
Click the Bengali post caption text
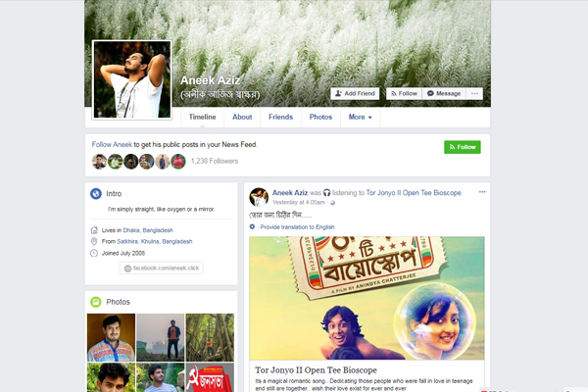tap(280, 216)
